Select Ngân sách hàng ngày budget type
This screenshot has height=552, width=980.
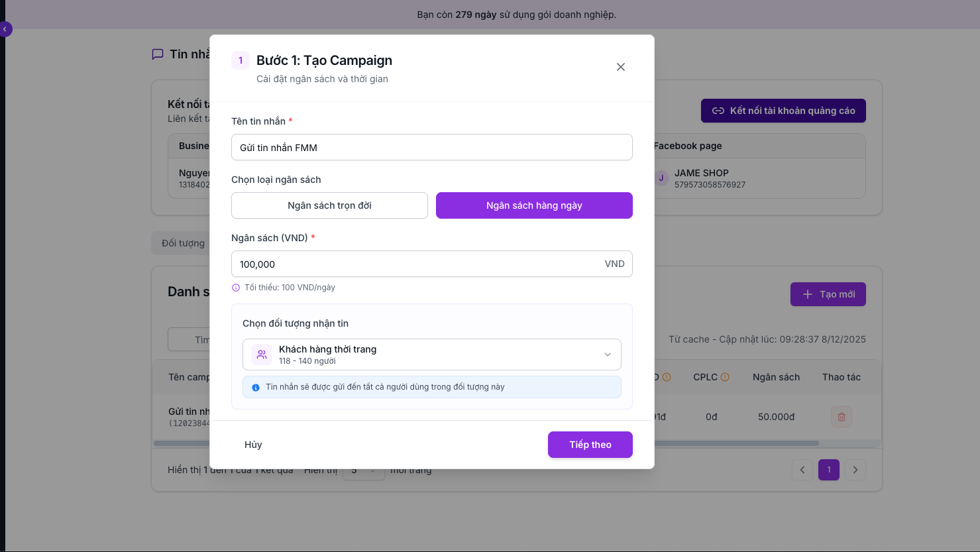click(534, 205)
